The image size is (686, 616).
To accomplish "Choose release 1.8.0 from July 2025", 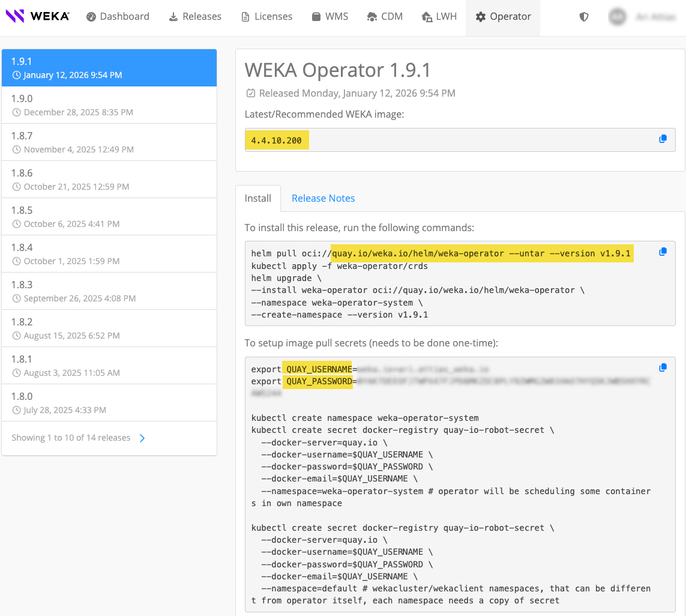I will click(109, 403).
